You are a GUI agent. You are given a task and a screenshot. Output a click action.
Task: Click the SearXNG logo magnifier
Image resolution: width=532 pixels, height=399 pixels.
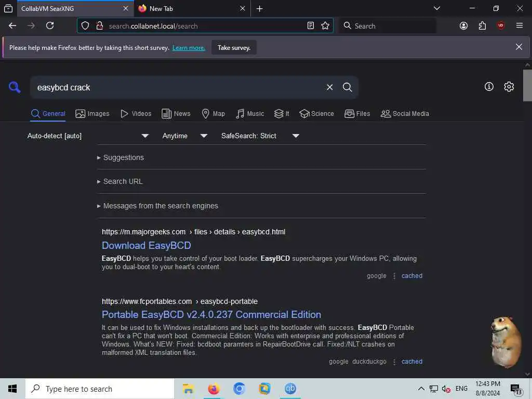pos(15,87)
